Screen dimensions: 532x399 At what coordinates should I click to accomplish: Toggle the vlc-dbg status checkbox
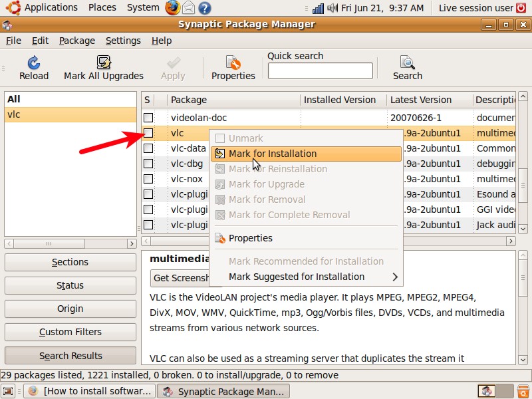pos(148,164)
